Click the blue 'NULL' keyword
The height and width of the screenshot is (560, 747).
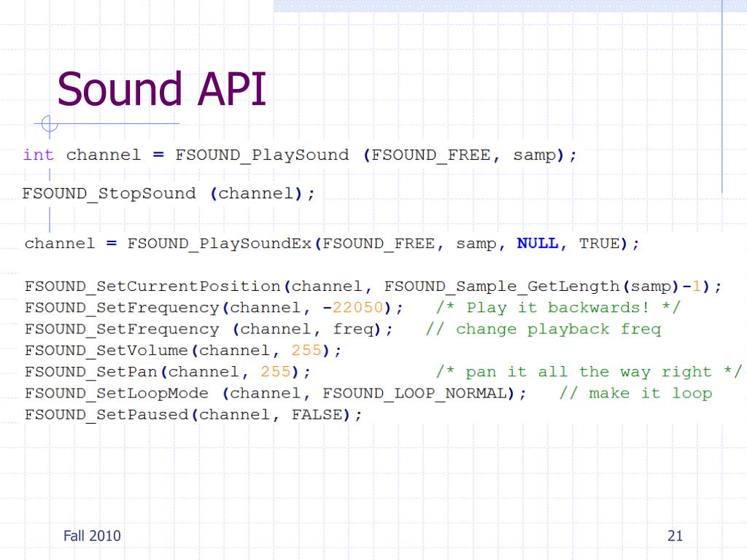538,244
